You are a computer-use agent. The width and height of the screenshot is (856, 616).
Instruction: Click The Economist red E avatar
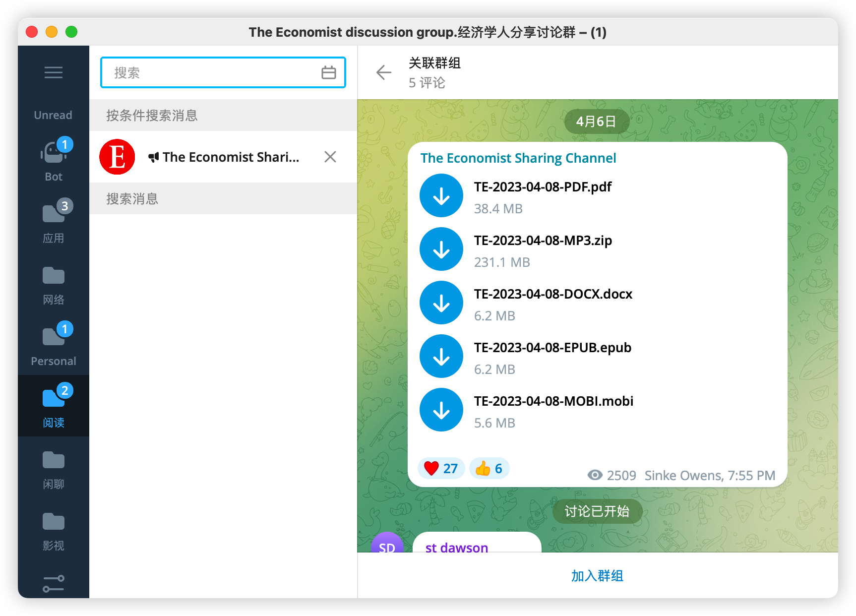point(117,157)
